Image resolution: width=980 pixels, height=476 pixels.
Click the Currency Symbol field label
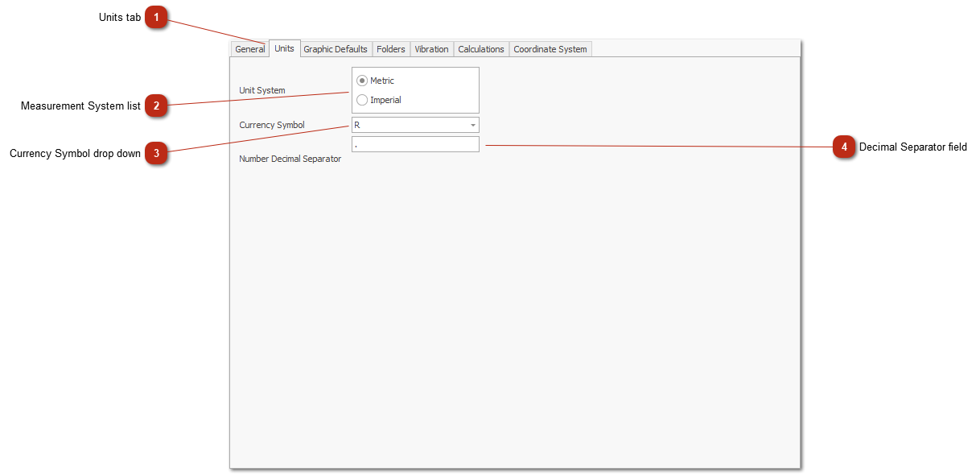(x=271, y=125)
